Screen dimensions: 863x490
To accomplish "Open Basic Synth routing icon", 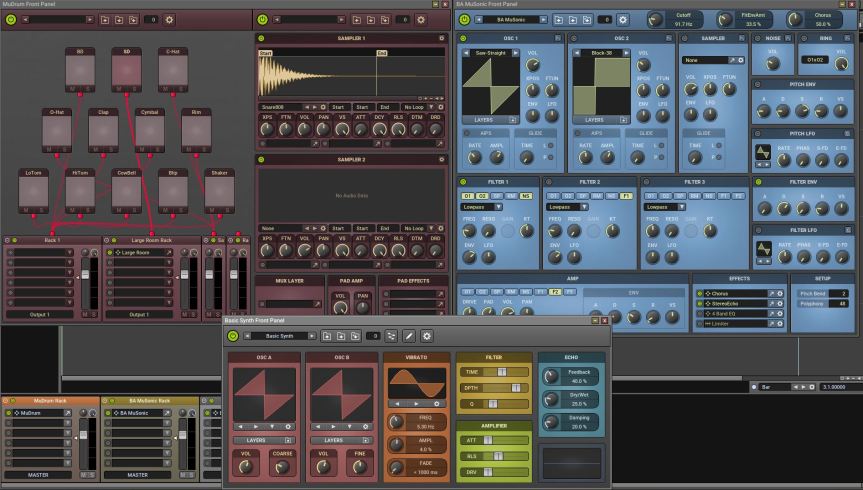I will click(391, 336).
